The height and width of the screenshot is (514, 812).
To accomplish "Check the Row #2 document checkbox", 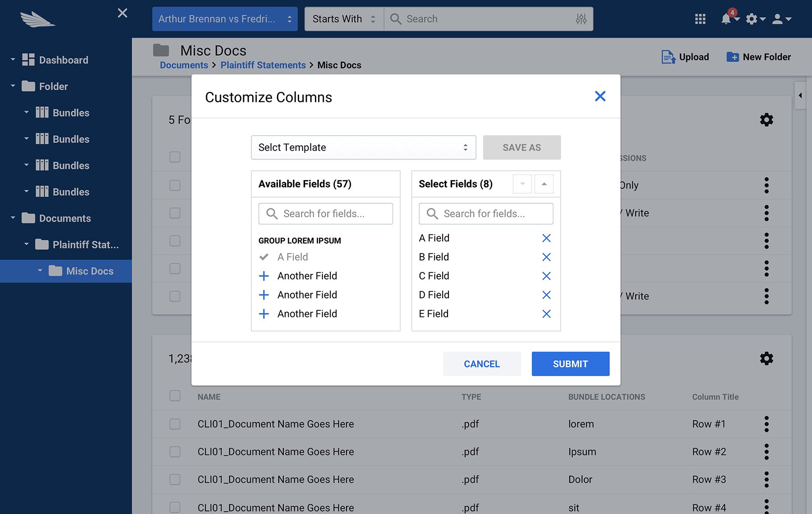I will [x=175, y=452].
